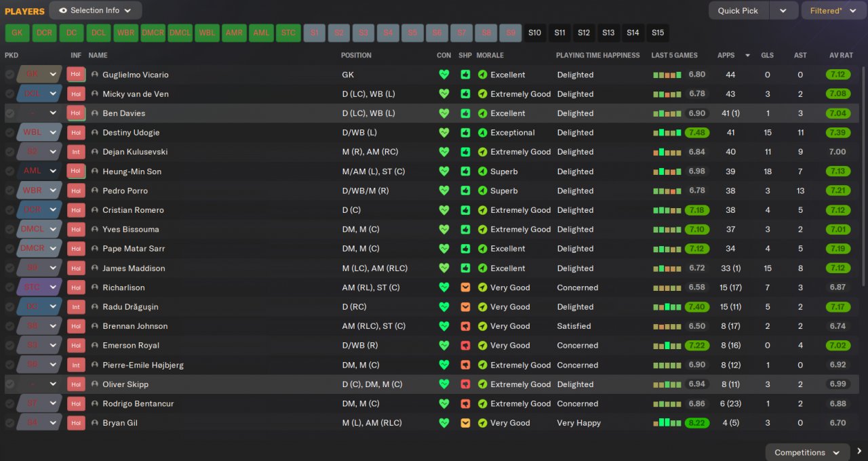The image size is (868, 461).
Task: Select the S10 substitute slot
Action: (x=534, y=33)
